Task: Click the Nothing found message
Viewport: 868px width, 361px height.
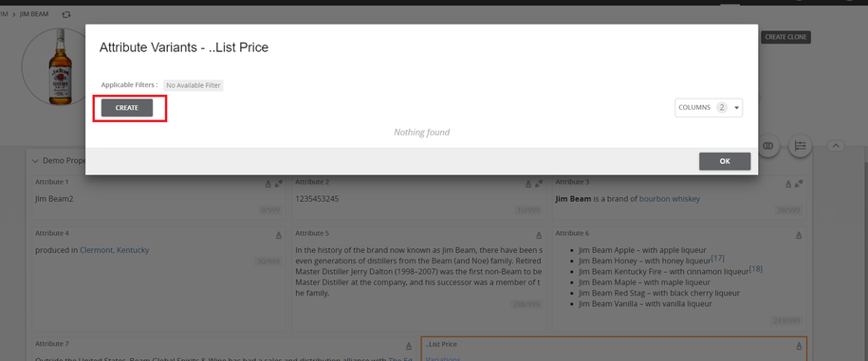Action: point(422,133)
